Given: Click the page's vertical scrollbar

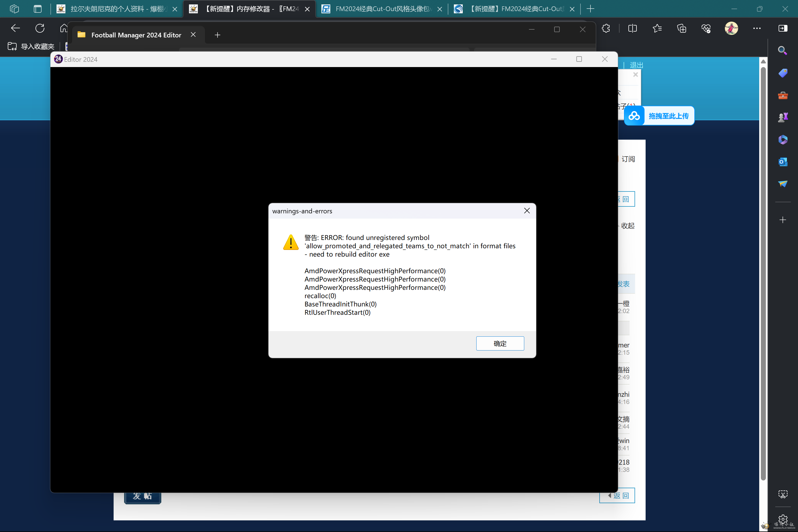Looking at the screenshot, I should [x=763, y=272].
